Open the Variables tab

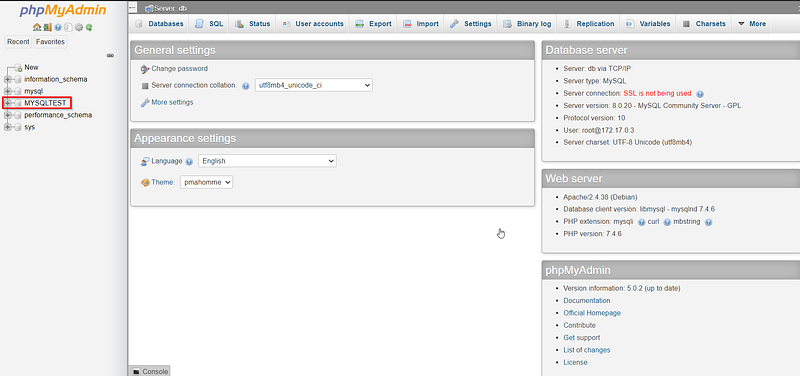648,23
